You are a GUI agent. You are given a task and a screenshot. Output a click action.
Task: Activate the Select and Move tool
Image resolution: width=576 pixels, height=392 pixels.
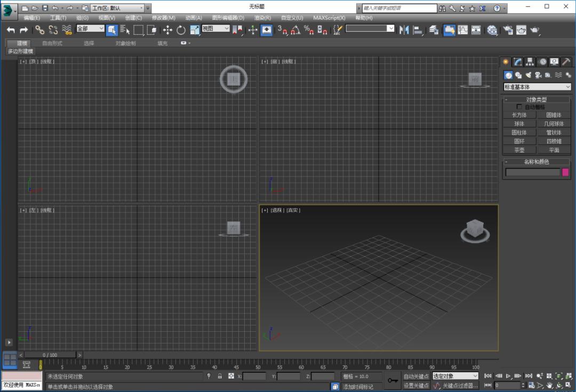point(168,30)
